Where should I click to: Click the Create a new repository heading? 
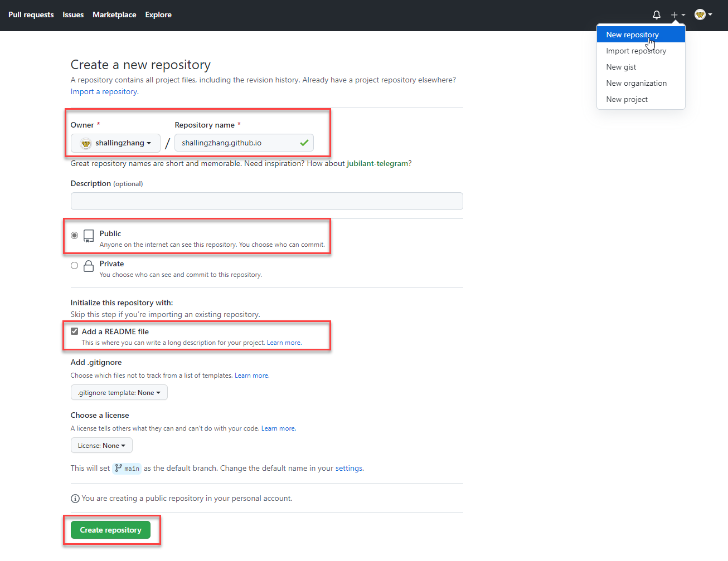coord(140,65)
